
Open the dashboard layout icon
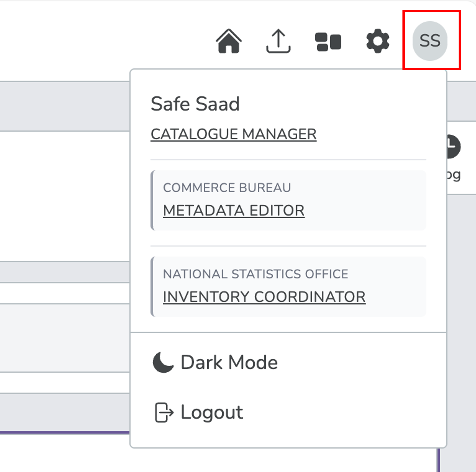click(x=328, y=42)
